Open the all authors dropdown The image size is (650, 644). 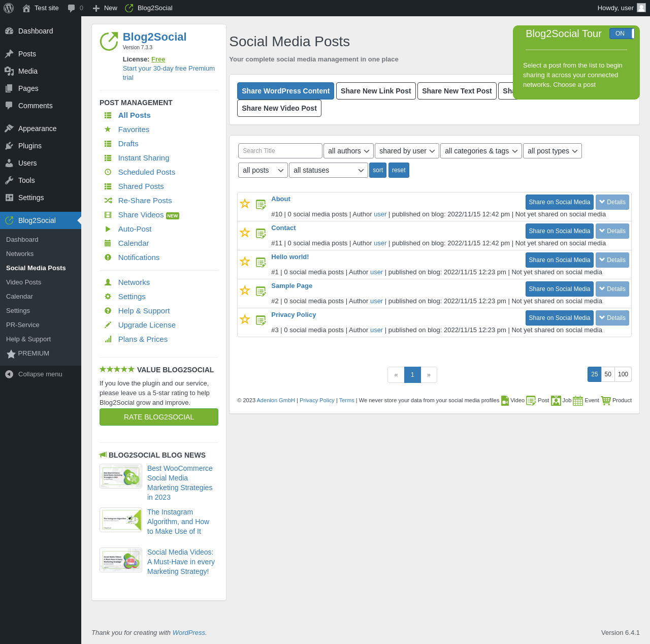349,151
